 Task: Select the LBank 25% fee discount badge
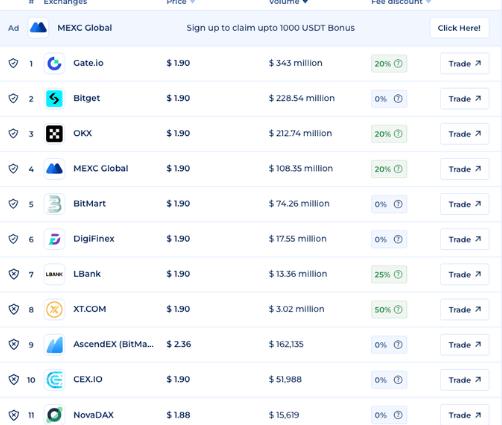click(x=389, y=274)
